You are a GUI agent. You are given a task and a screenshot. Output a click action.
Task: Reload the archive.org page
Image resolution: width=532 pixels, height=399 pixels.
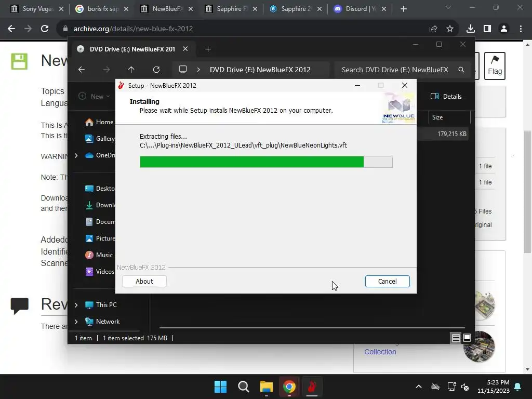click(x=45, y=29)
